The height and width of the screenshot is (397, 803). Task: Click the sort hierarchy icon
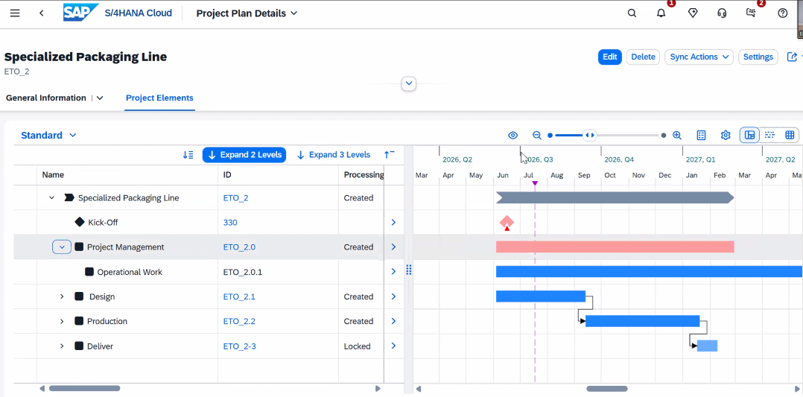coord(188,155)
